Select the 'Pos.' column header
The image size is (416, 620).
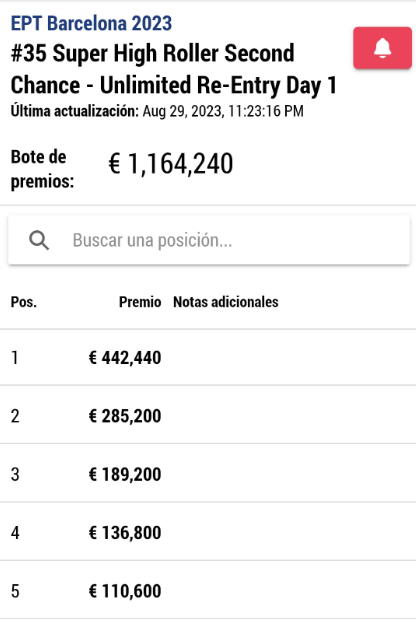point(24,302)
